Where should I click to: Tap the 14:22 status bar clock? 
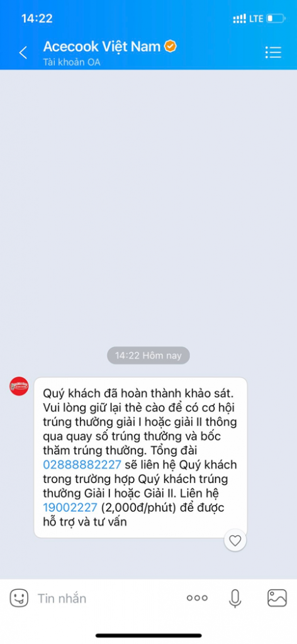click(x=36, y=18)
